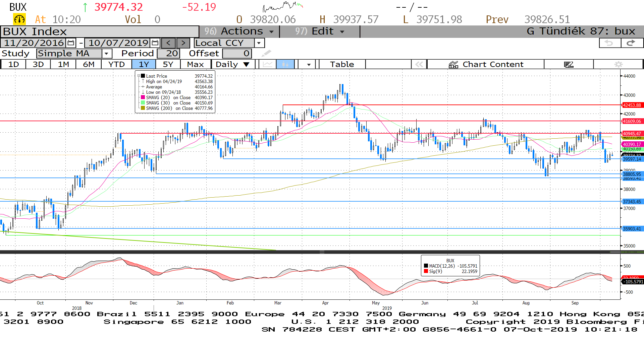Image resolution: width=644 pixels, height=348 pixels.
Task: Click the pencil annotate icon beside Offset
Action: [x=266, y=53]
